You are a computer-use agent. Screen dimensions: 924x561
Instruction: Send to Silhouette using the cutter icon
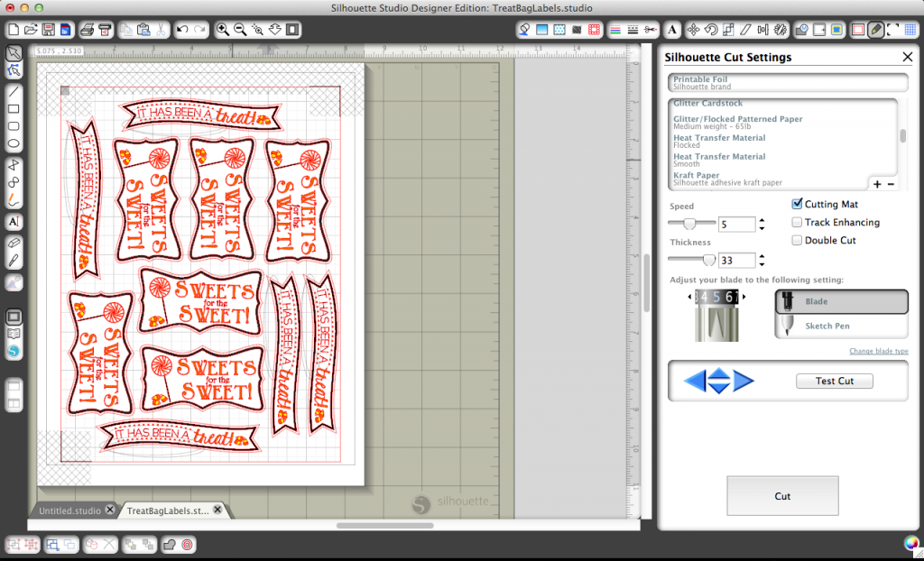tap(105, 30)
